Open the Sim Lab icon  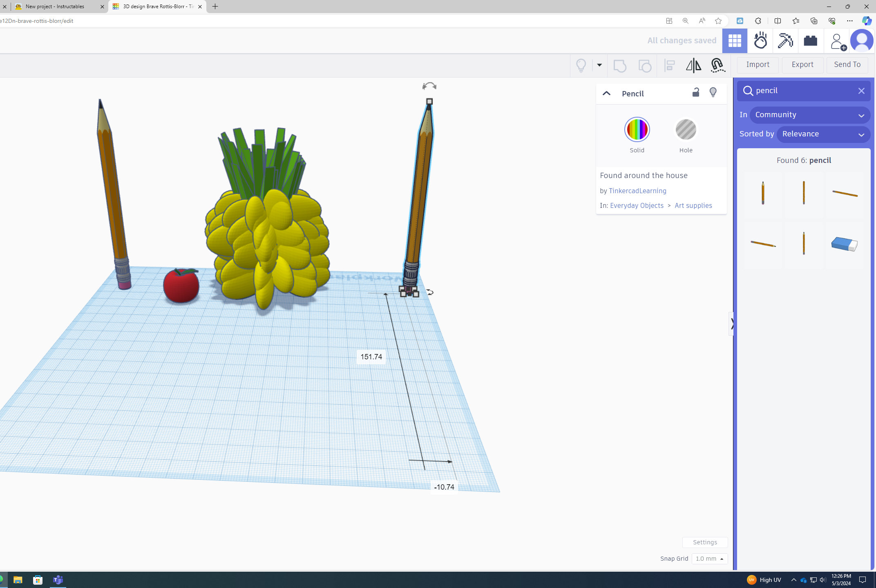point(760,41)
